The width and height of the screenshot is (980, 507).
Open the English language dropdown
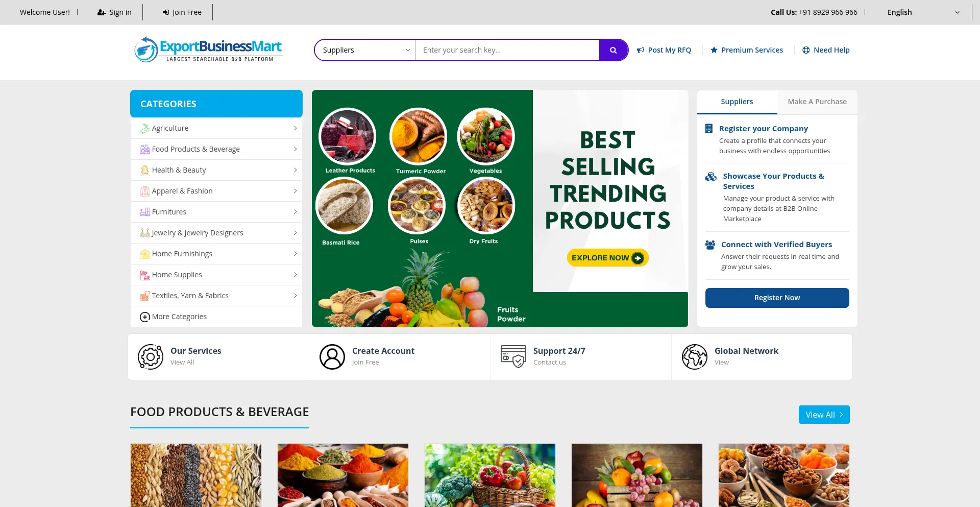(923, 12)
